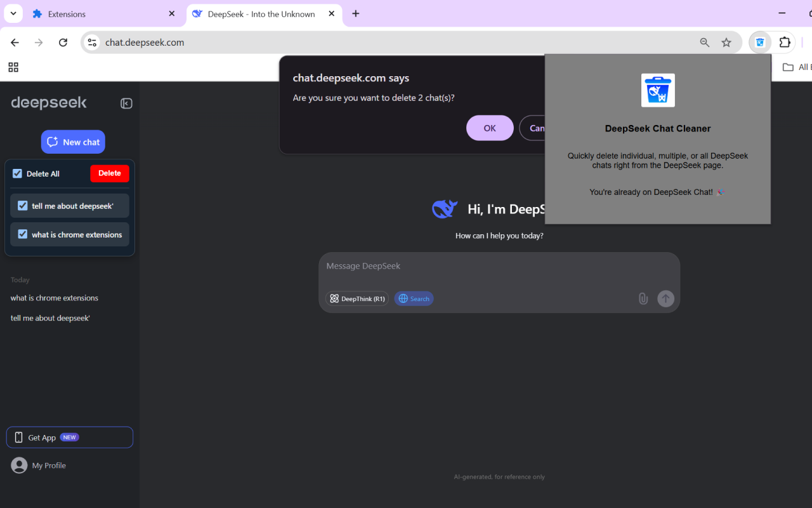Go back to the previous page

click(15, 43)
